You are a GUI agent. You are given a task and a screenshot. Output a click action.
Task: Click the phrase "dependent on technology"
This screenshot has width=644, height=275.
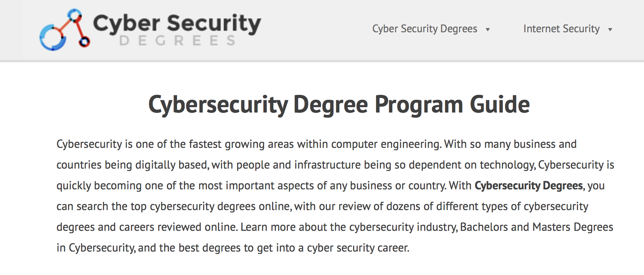471,165
